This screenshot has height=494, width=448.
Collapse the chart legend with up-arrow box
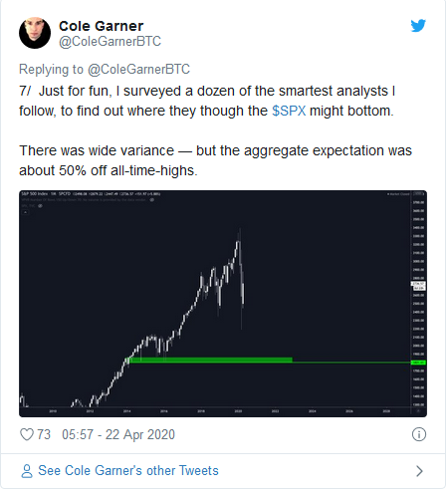26,212
